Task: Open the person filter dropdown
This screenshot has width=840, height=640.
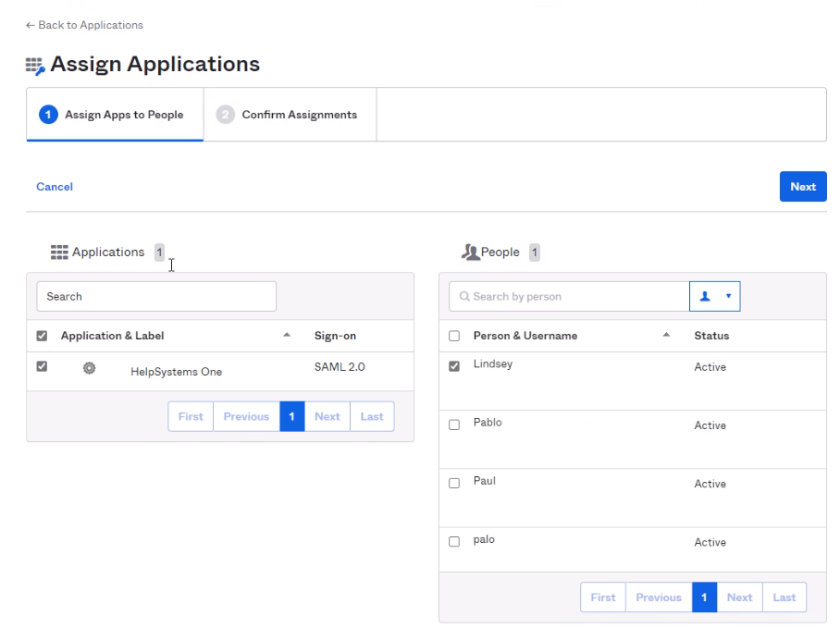Action: tap(715, 297)
